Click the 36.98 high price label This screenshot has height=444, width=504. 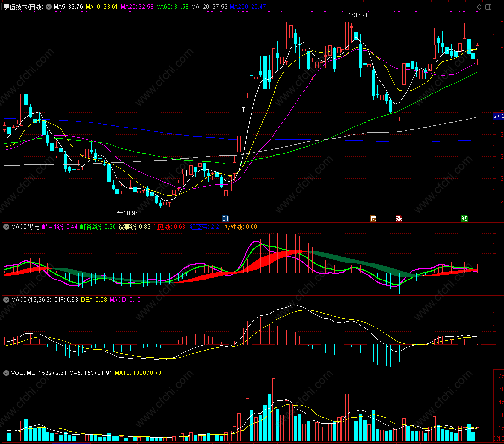tap(361, 15)
